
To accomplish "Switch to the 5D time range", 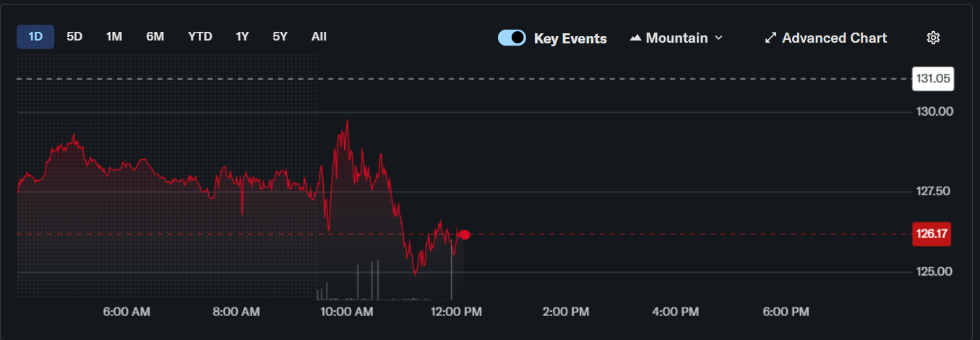I will (74, 36).
